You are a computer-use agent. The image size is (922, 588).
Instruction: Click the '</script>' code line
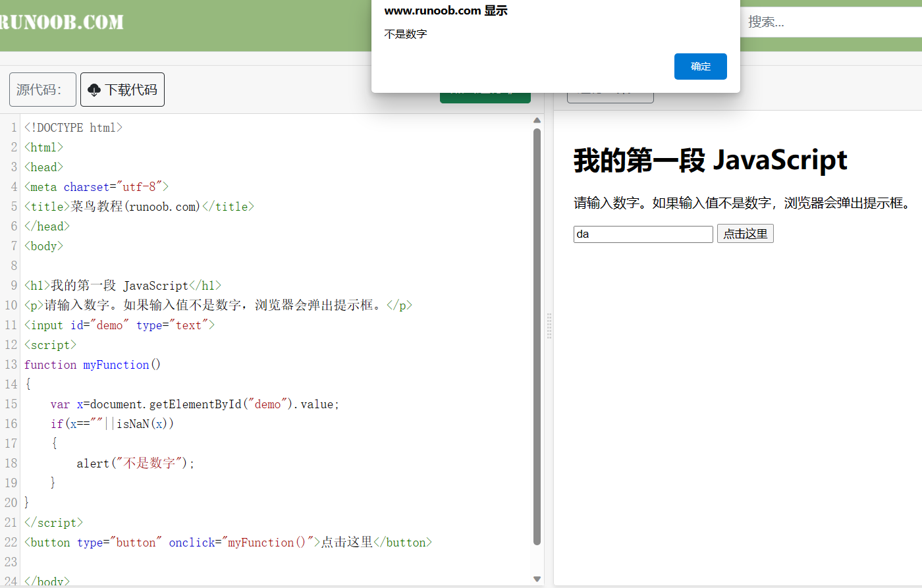[x=53, y=523]
